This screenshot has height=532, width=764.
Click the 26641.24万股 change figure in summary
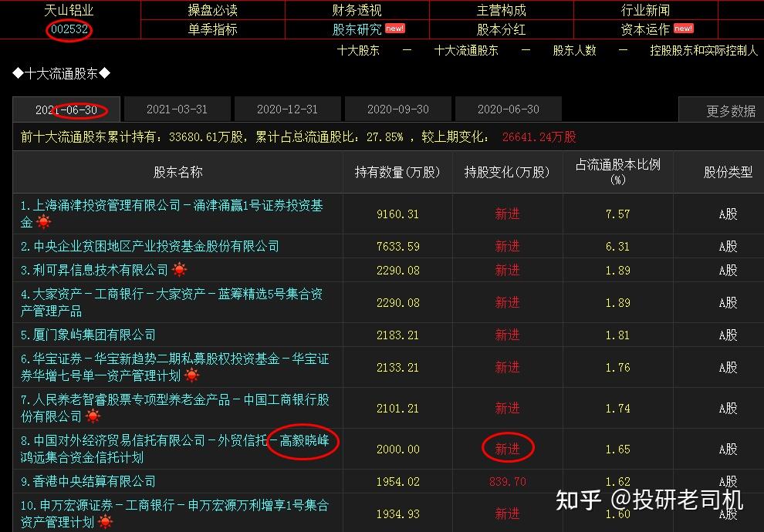pos(539,136)
